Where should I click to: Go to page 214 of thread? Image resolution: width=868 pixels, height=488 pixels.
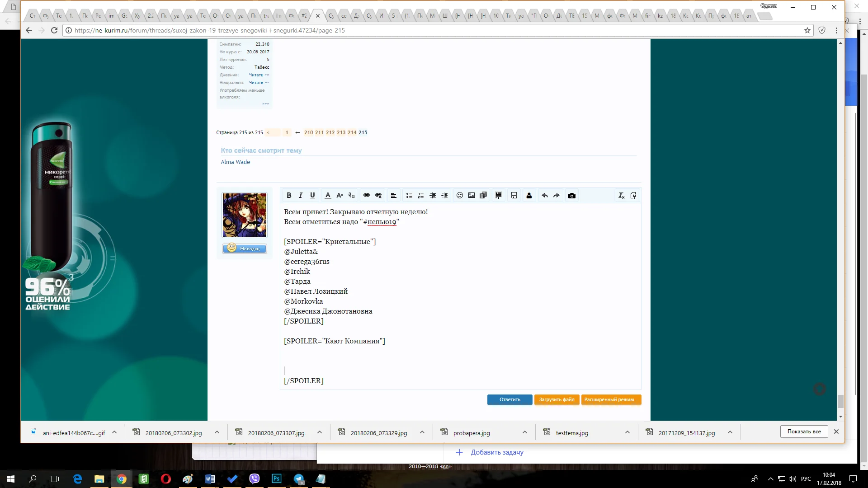click(x=352, y=133)
